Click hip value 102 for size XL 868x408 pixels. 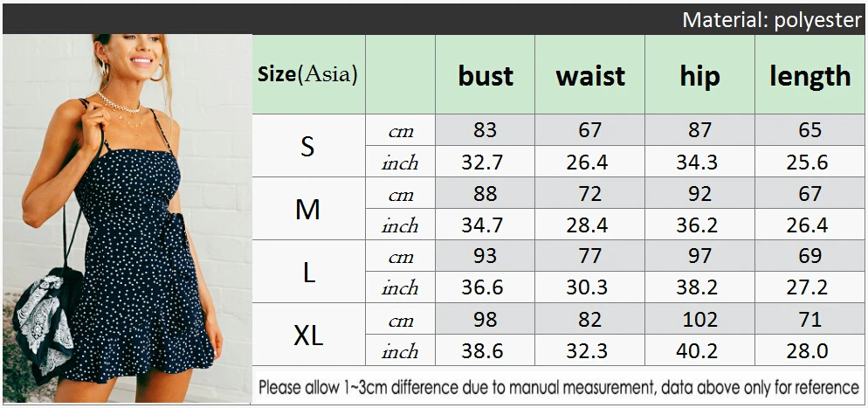click(x=699, y=319)
